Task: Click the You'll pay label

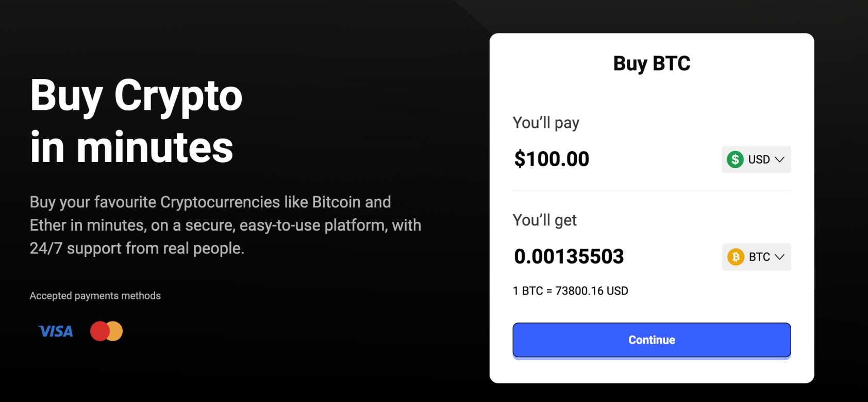Action: coord(546,122)
